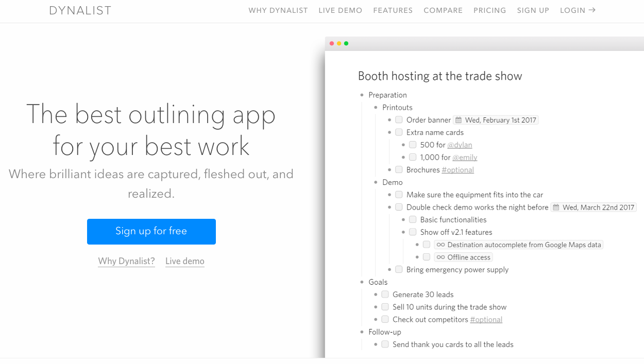Click the red dot in mock window titlebar

click(332, 44)
